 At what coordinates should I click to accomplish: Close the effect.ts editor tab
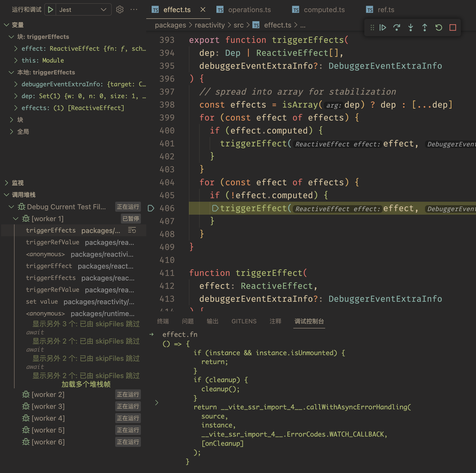[x=203, y=10]
